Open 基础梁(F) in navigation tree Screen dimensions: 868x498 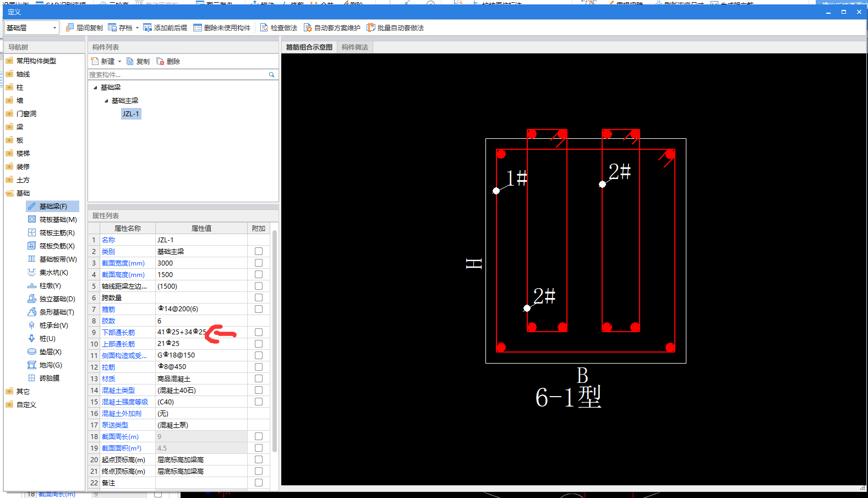[53, 207]
